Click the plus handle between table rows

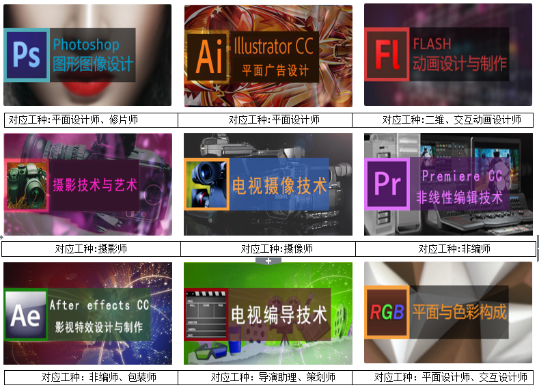268,261
